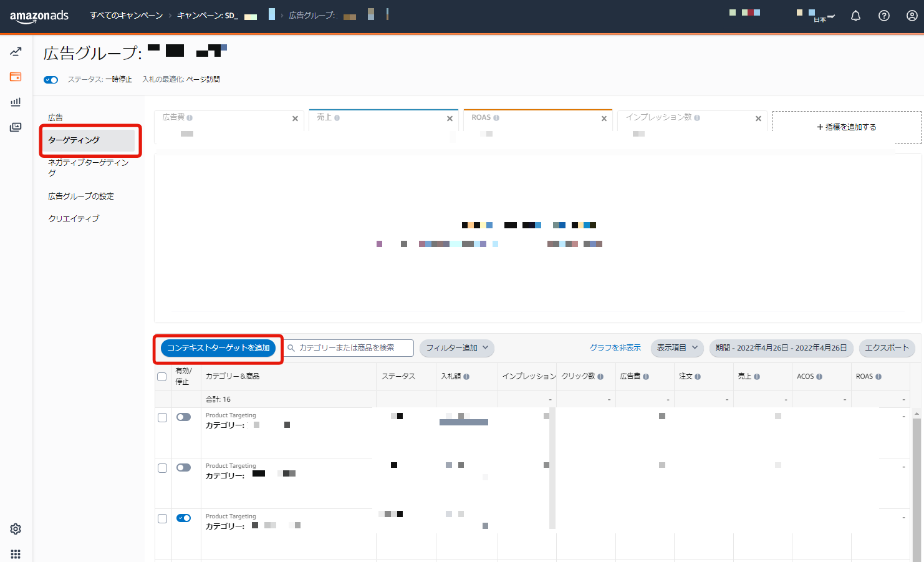Toggle the ad group status switch

(x=51, y=80)
